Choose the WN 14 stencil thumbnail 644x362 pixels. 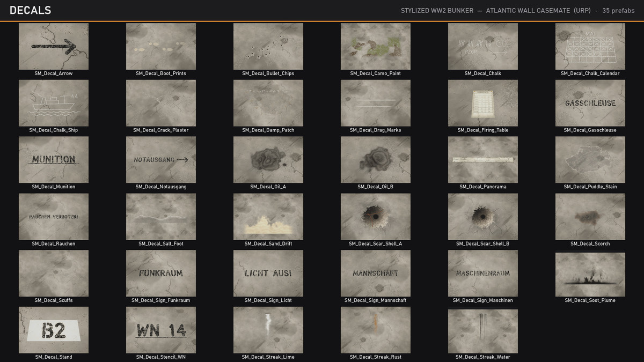(x=161, y=330)
